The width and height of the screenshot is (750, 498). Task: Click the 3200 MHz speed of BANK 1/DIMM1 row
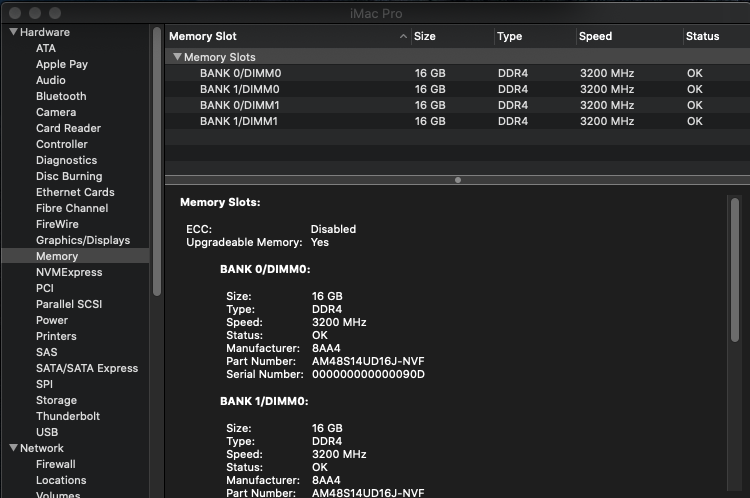coord(607,121)
